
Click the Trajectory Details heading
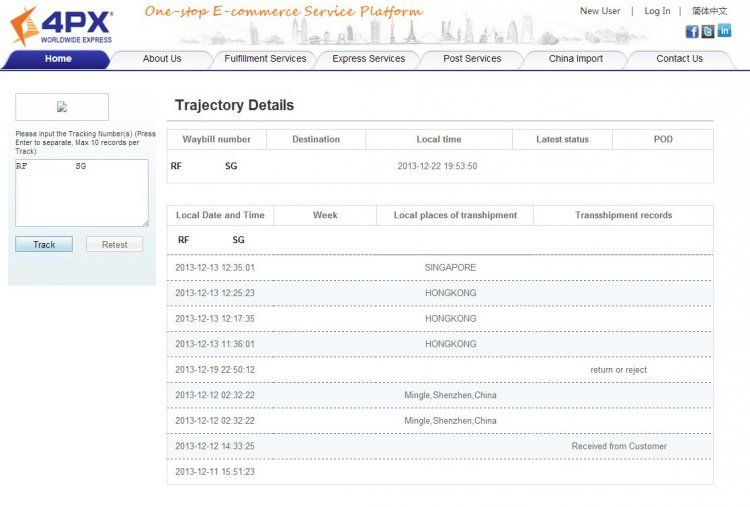coord(234,105)
